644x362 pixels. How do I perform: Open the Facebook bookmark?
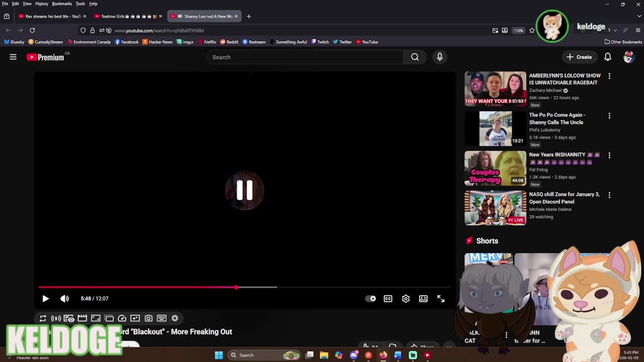click(126, 42)
